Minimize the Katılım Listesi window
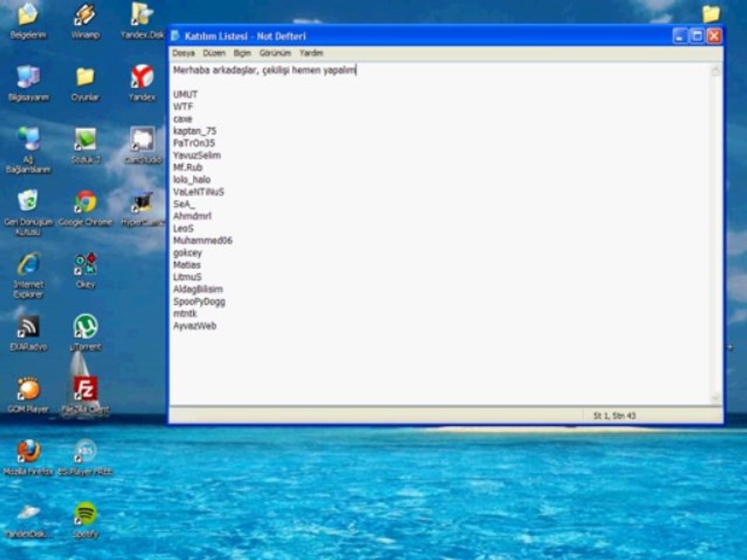The width and height of the screenshot is (747, 560). (x=680, y=37)
